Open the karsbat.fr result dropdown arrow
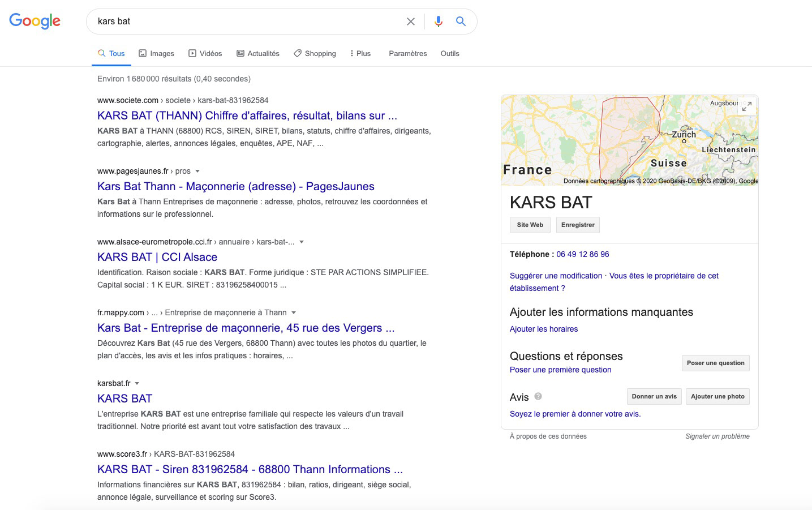The width and height of the screenshot is (812, 510). tap(137, 383)
